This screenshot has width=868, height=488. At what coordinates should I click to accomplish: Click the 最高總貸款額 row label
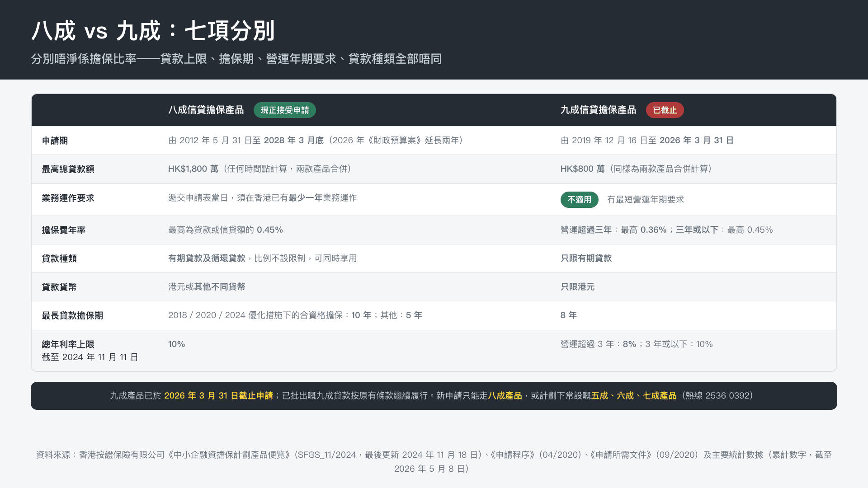pos(68,169)
